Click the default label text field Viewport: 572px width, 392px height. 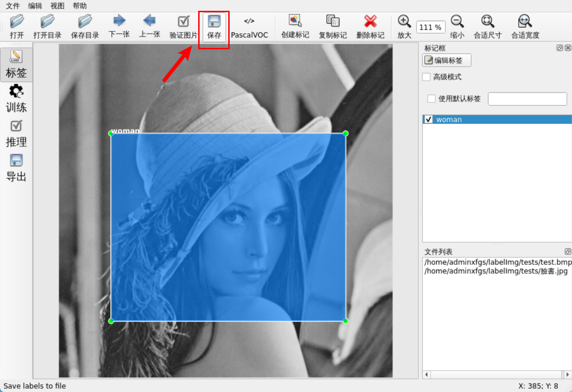(x=527, y=99)
